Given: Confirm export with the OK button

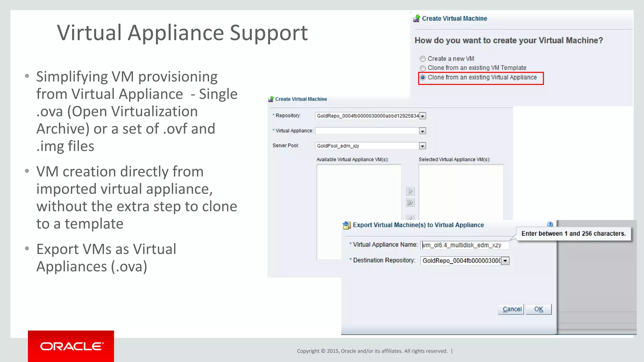Looking at the screenshot, I should (x=539, y=309).
